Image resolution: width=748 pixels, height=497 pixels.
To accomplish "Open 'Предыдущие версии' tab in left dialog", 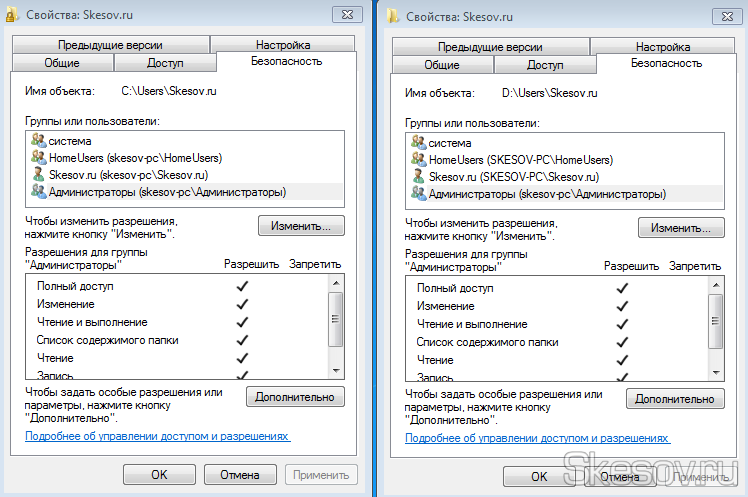I will point(110,45).
